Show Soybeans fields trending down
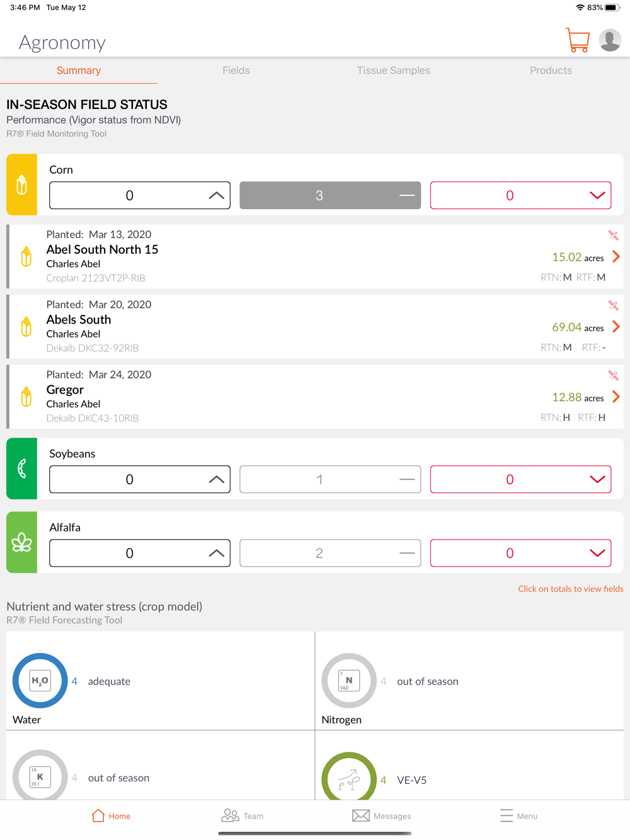 [520, 479]
